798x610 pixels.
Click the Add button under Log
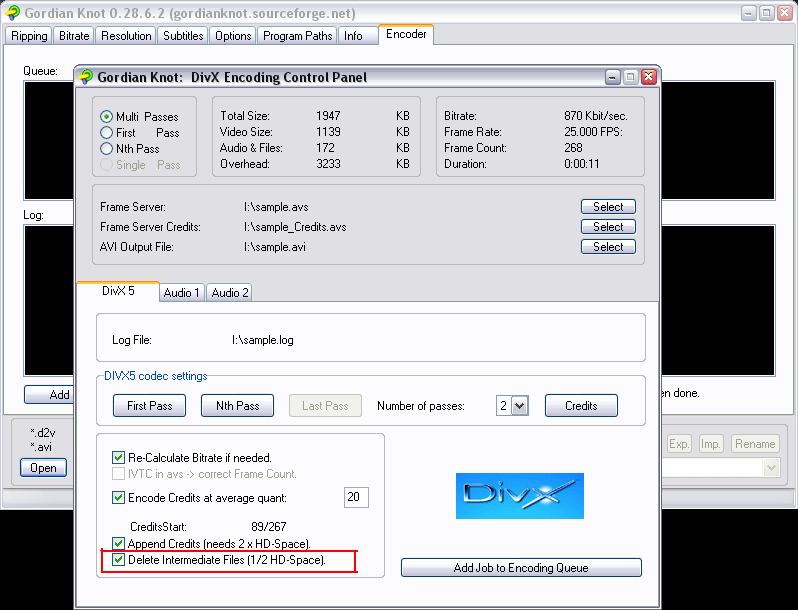49,394
